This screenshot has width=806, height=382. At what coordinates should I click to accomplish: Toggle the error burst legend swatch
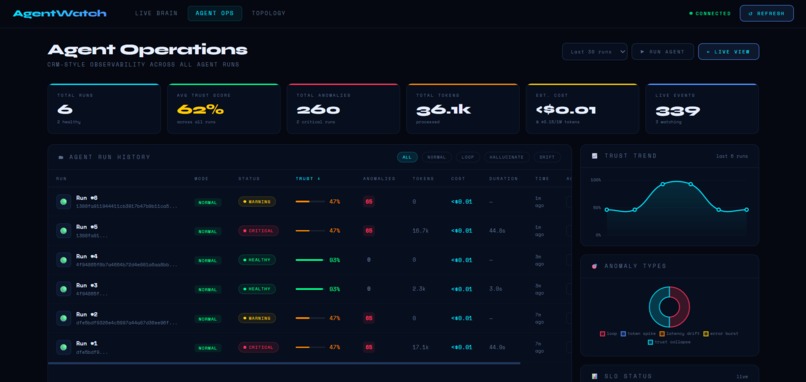[x=706, y=334]
